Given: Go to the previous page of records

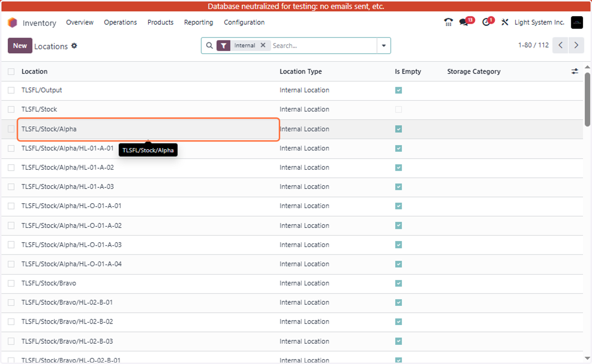Looking at the screenshot, I should click(560, 45).
